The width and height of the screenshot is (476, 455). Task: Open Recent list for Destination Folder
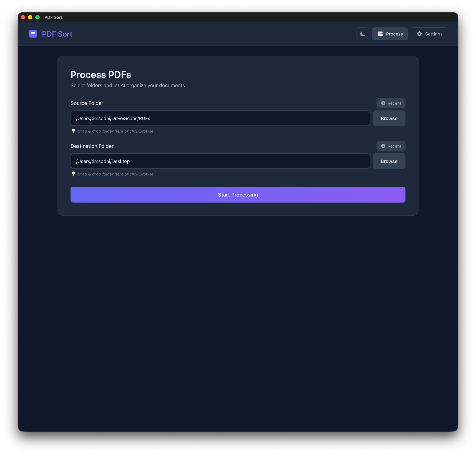[391, 146]
